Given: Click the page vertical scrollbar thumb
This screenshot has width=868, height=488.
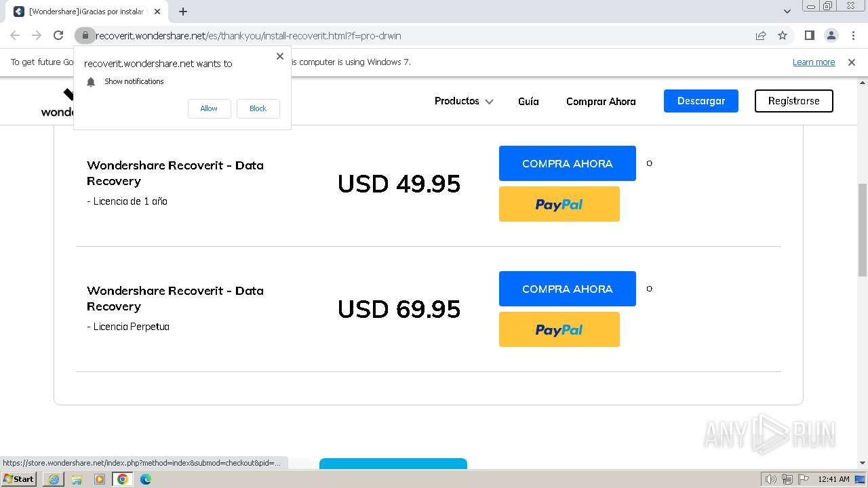Looking at the screenshot, I should pyautogui.click(x=863, y=230).
